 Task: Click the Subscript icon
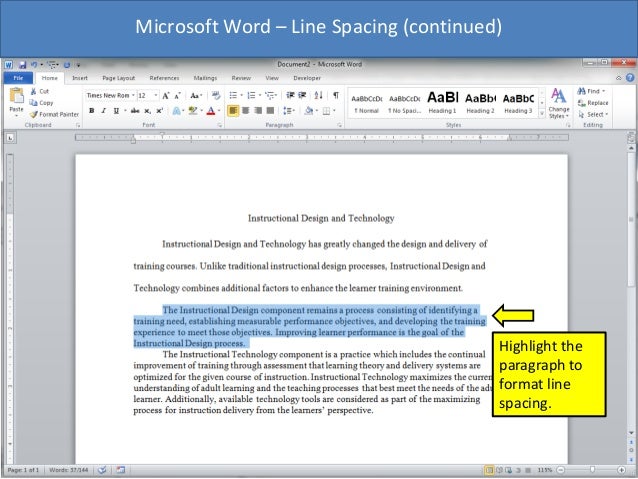[147, 111]
